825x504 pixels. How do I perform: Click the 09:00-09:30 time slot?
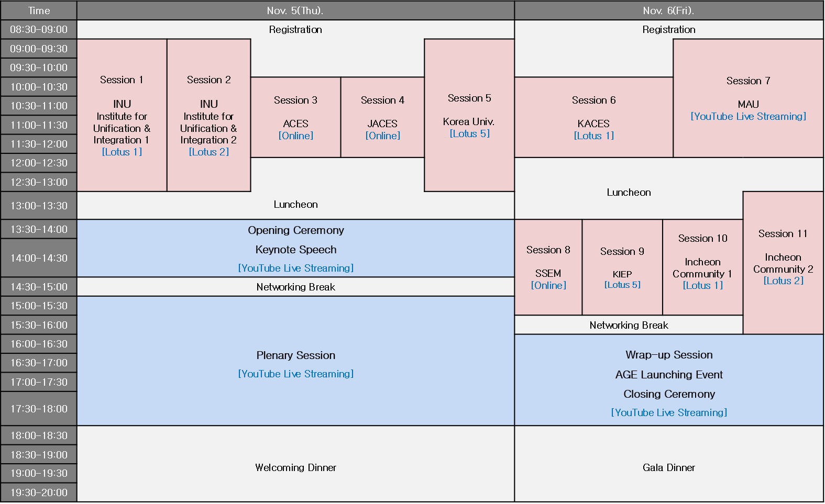pyautogui.click(x=39, y=49)
